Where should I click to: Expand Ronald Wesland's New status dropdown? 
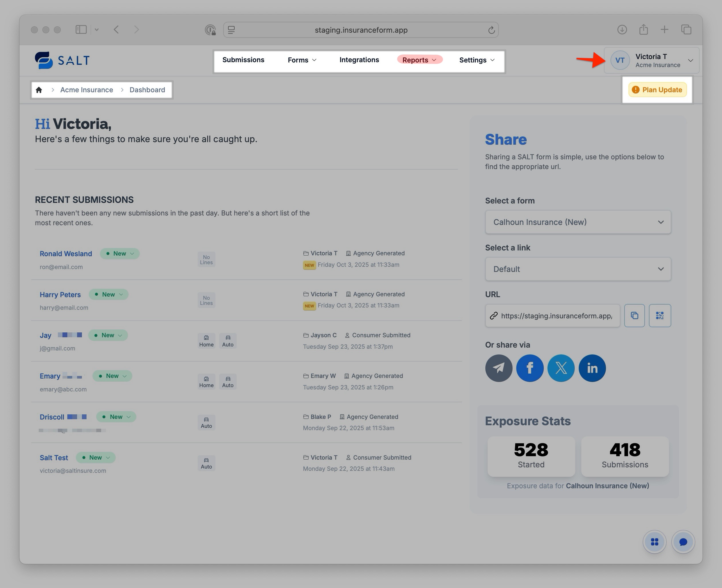click(120, 254)
